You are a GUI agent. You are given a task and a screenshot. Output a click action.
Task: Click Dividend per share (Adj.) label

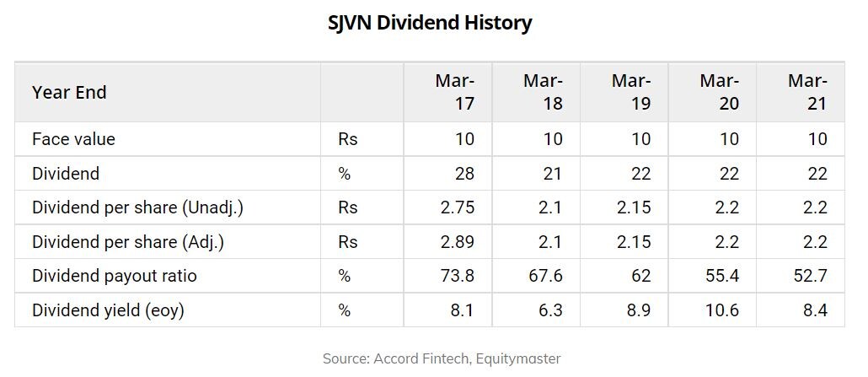point(128,242)
